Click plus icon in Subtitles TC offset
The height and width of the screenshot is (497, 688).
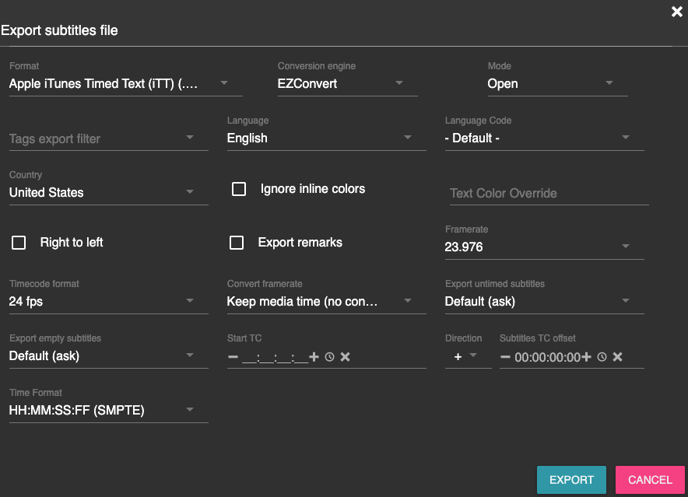tap(586, 357)
